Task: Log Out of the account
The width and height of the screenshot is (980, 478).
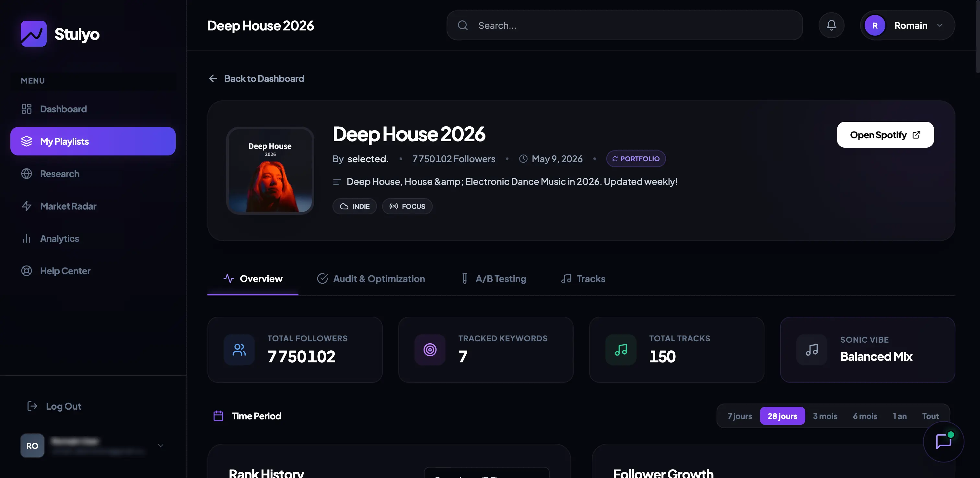Action: 54,406
